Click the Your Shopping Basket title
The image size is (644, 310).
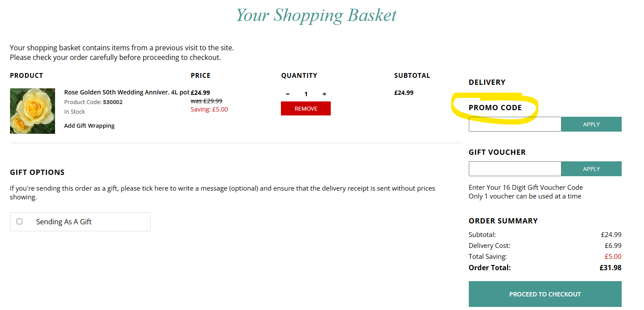(x=316, y=15)
